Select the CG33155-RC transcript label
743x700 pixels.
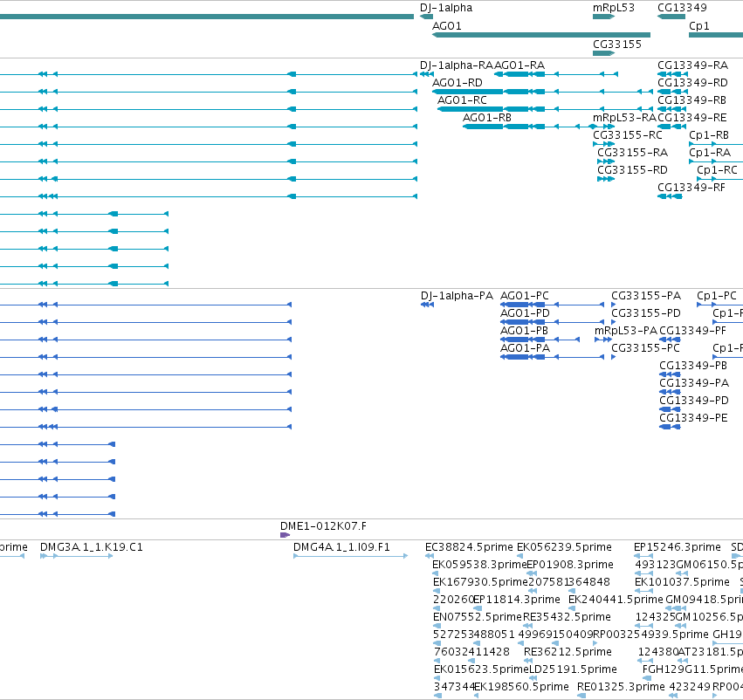(x=628, y=135)
